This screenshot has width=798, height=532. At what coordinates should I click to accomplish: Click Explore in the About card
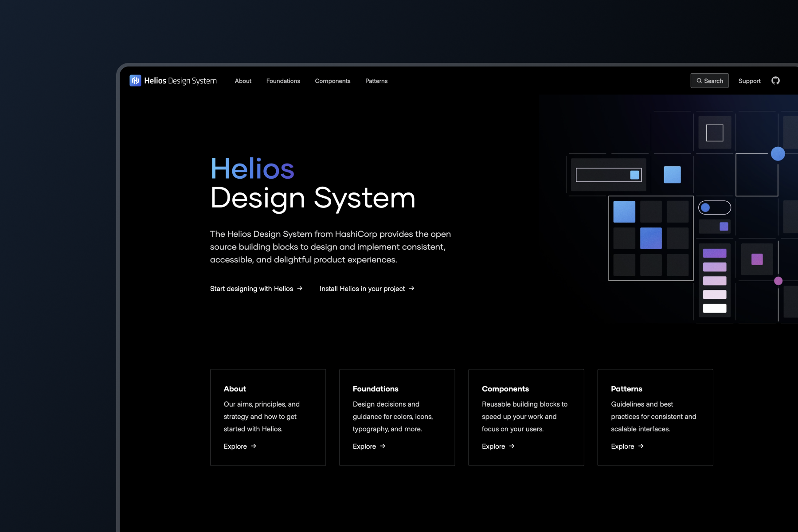coord(240,446)
